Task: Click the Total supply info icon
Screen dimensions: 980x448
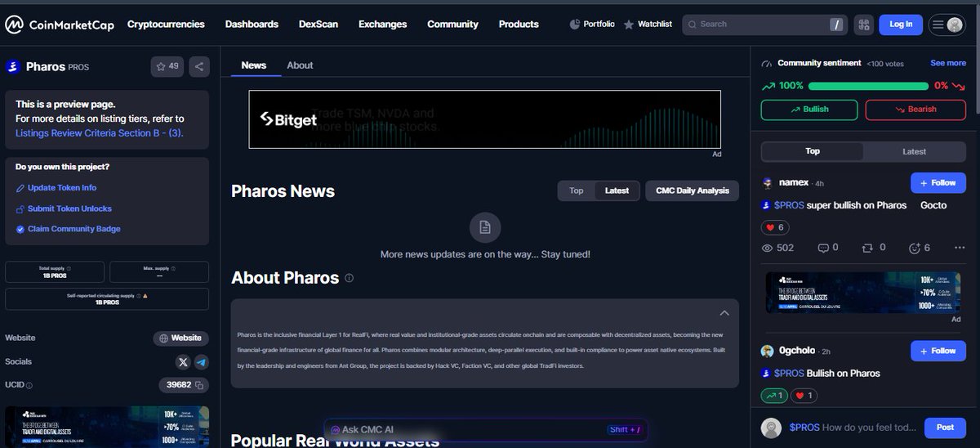Action: pos(69,268)
